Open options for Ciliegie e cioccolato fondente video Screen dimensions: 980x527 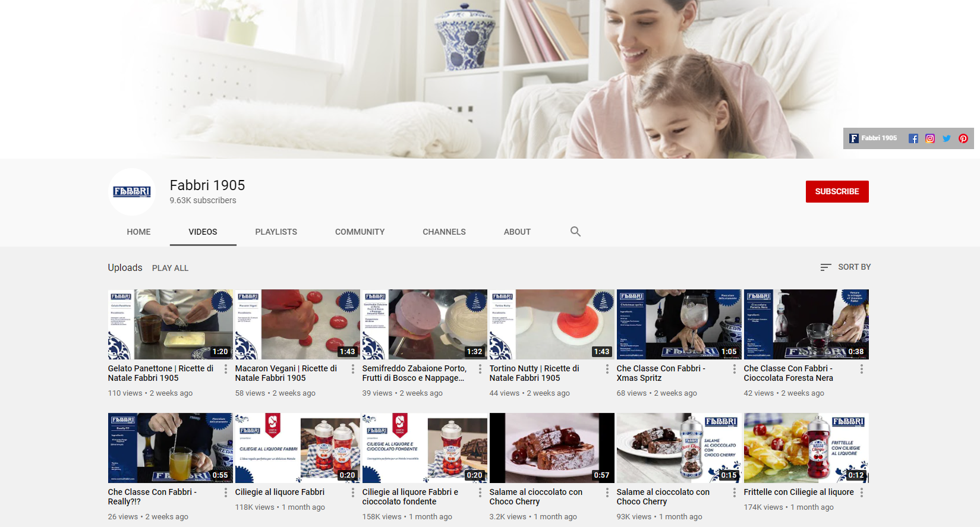[x=480, y=493]
